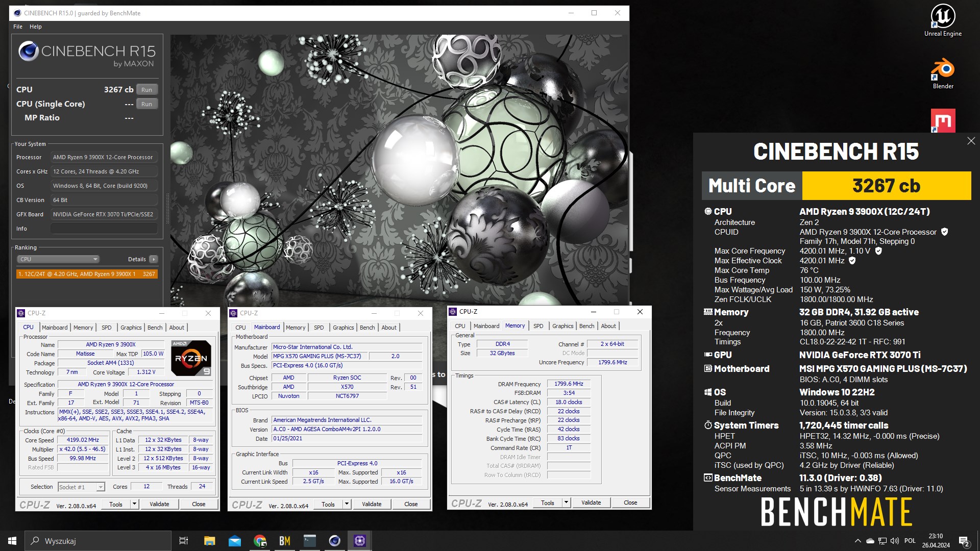Expand Tools dropdown arrow in first CPU-Z

coord(134,504)
